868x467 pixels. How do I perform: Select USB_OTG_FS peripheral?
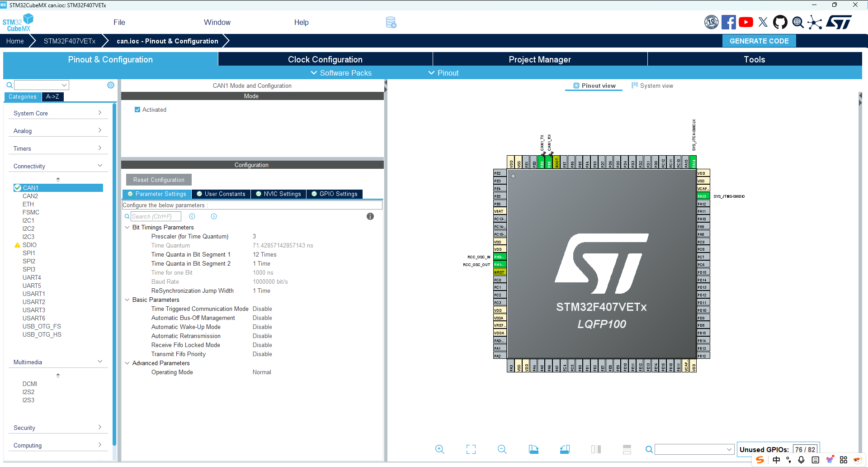click(x=42, y=326)
